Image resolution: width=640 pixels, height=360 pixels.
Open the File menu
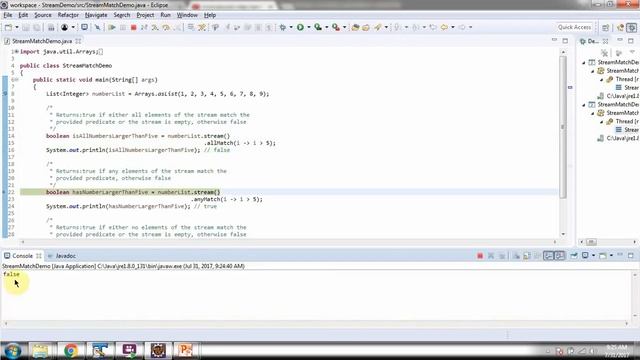pyautogui.click(x=8, y=15)
